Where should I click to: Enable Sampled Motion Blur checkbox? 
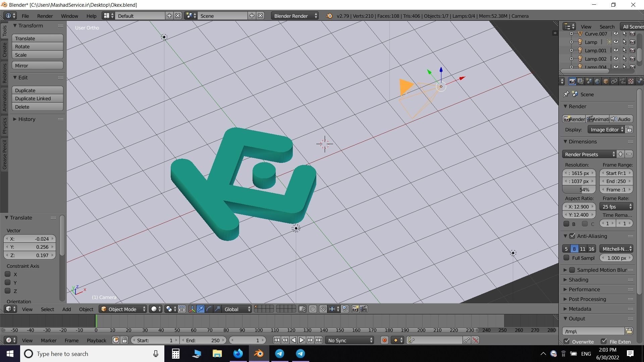(x=573, y=270)
